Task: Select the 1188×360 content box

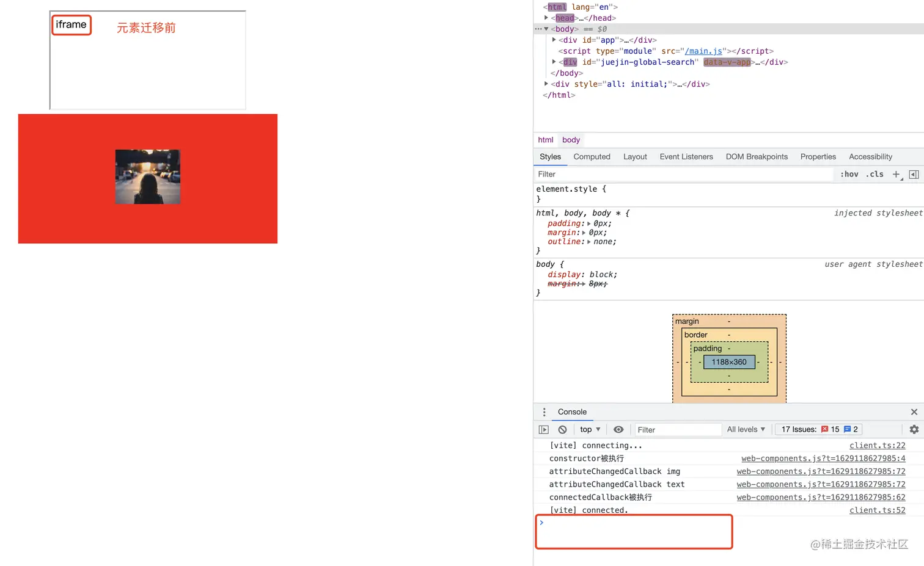Action: [729, 362]
